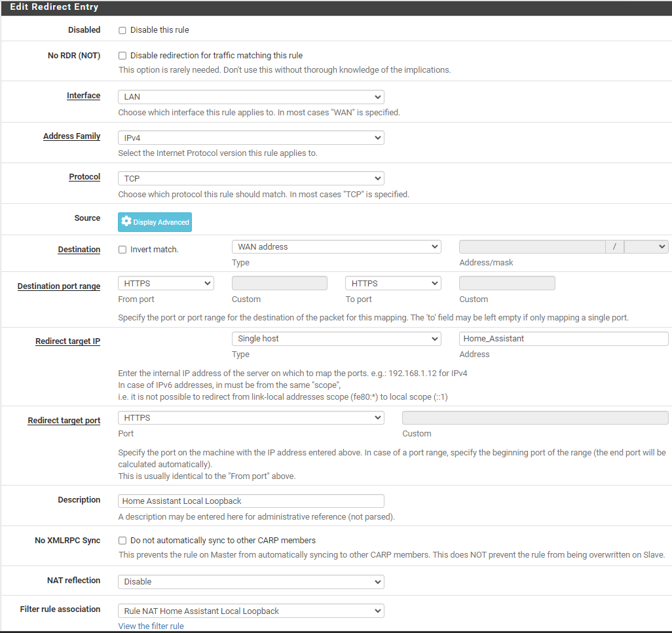Click the Interface help label link
Image resolution: width=672 pixels, height=633 pixels.
[84, 96]
